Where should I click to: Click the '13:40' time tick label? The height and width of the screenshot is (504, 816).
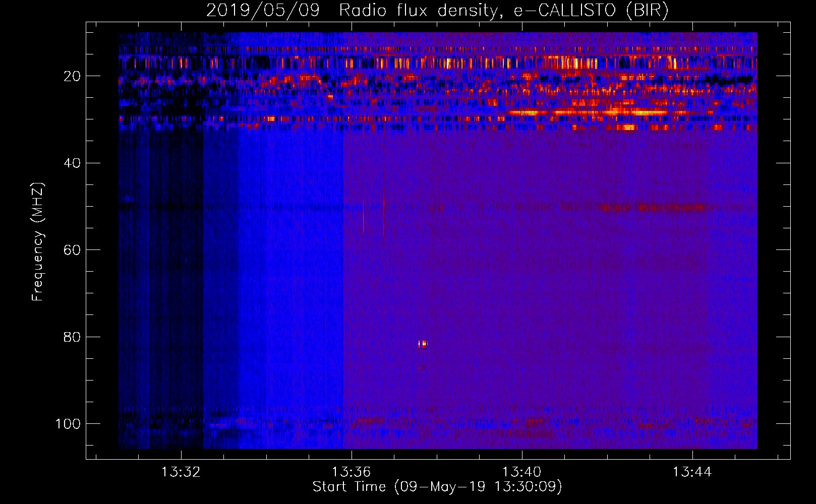click(521, 472)
